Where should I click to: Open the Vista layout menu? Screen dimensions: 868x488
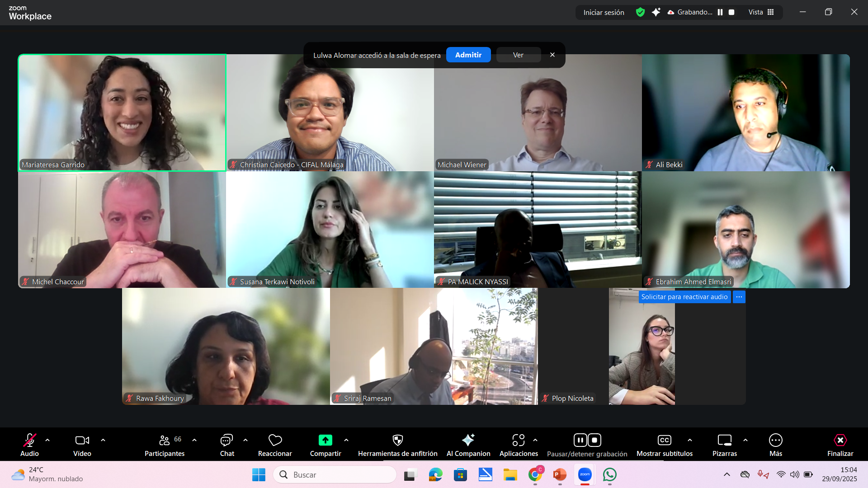[761, 12]
